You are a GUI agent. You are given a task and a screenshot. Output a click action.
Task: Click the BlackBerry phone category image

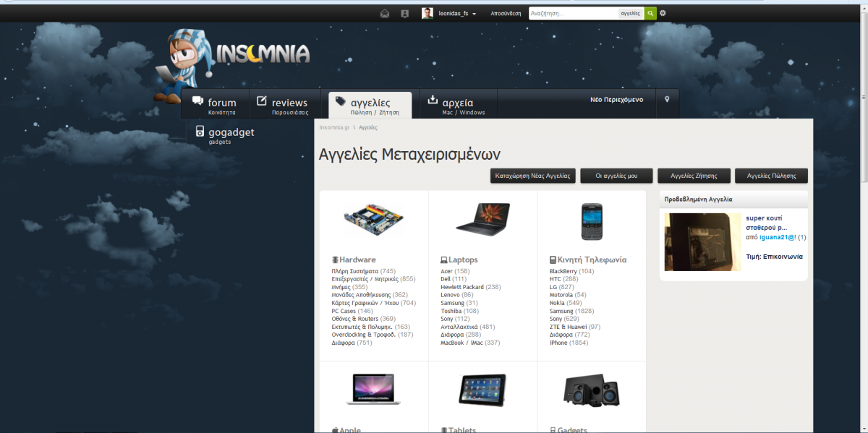tap(591, 221)
